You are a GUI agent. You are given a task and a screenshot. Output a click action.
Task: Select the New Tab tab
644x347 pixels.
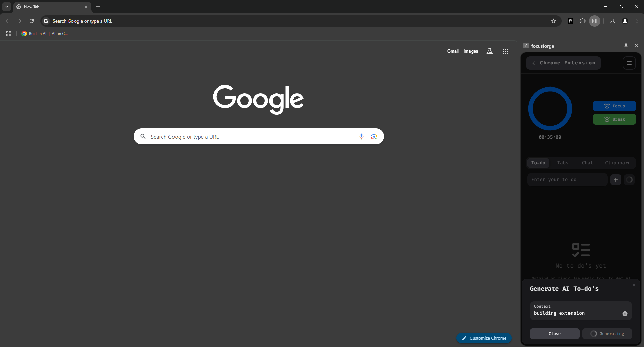click(x=52, y=7)
